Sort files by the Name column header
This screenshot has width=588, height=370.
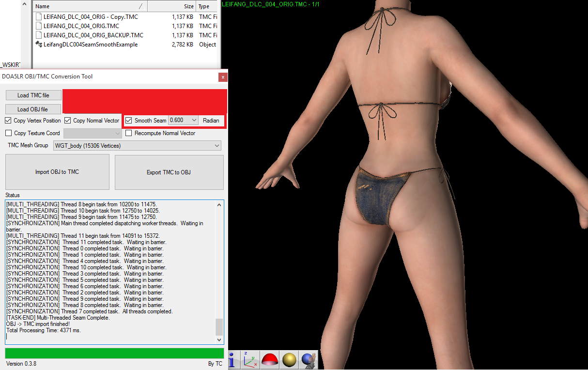pyautogui.click(x=87, y=6)
